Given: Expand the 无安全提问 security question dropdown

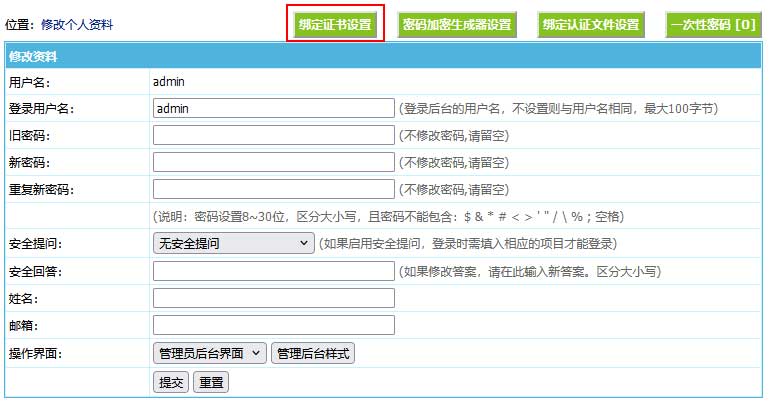Looking at the screenshot, I should click(x=233, y=243).
